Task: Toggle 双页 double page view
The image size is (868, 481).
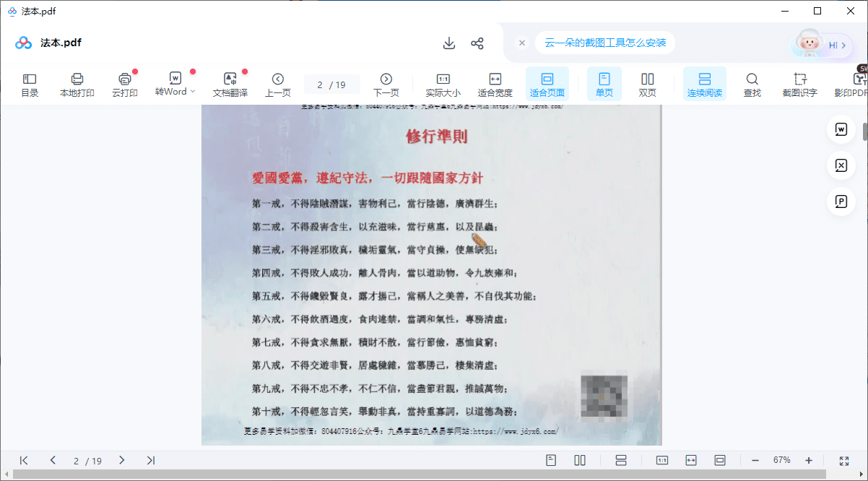Action: coord(648,84)
